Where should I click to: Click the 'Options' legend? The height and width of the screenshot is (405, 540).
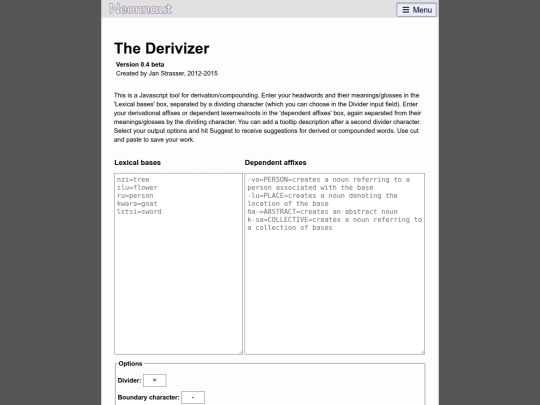(x=130, y=364)
